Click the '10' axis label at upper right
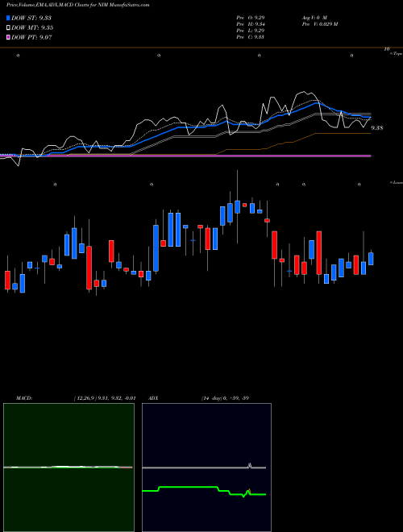The width and height of the screenshot is (403, 532). 386,49
